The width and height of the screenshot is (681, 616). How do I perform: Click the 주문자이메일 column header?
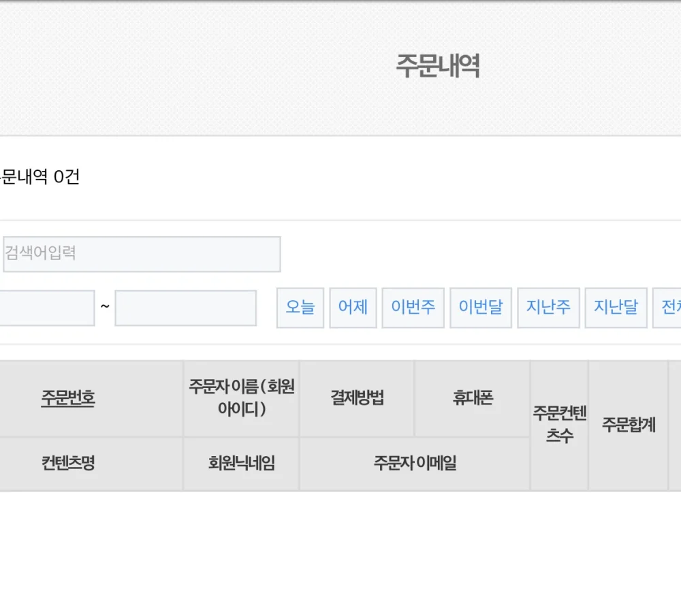click(415, 464)
